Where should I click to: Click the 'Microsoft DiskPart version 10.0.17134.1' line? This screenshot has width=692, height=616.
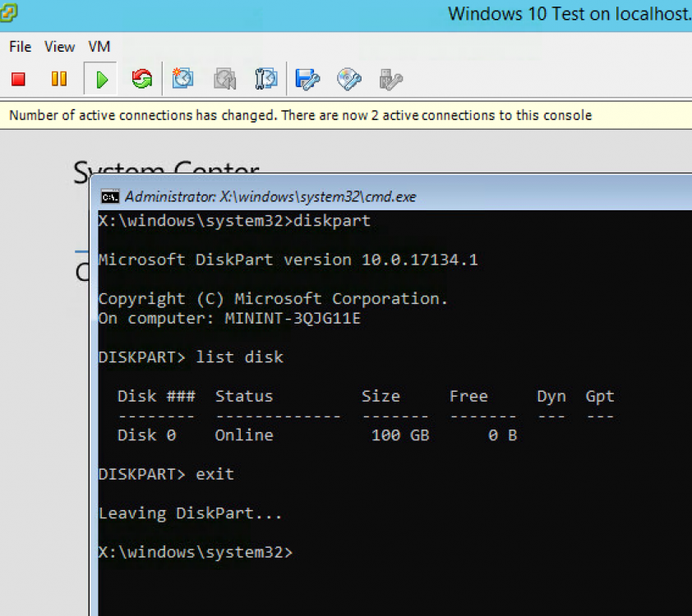coord(288,260)
